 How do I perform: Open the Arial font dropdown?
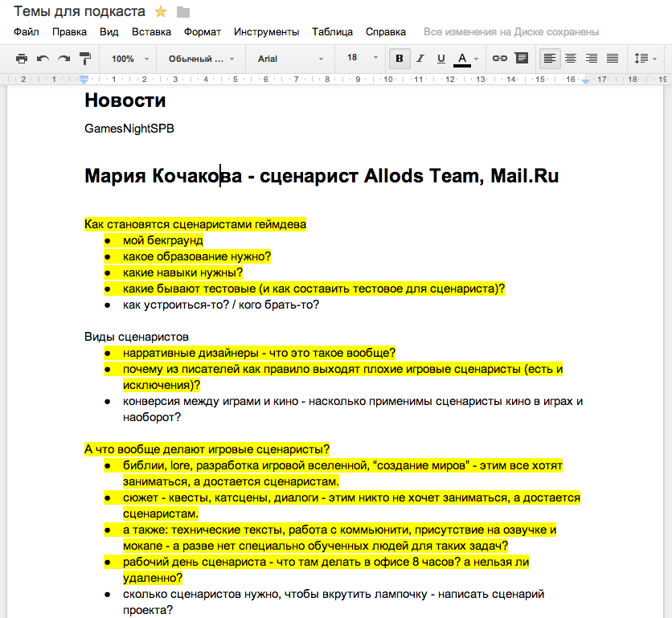(x=290, y=59)
